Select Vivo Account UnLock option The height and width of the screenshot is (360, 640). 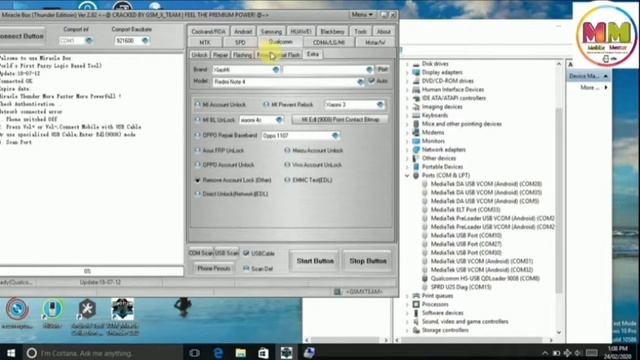287,165
